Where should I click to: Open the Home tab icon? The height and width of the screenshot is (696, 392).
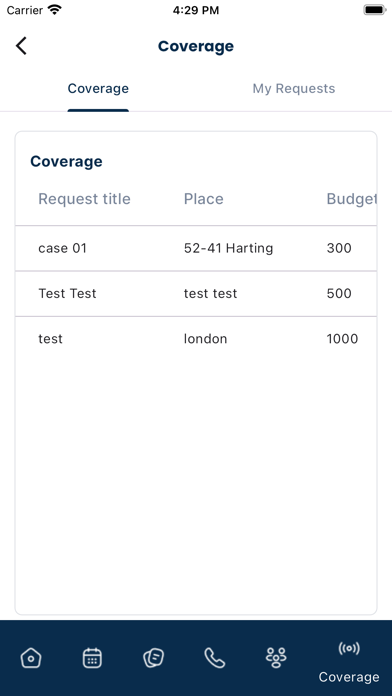point(31,658)
